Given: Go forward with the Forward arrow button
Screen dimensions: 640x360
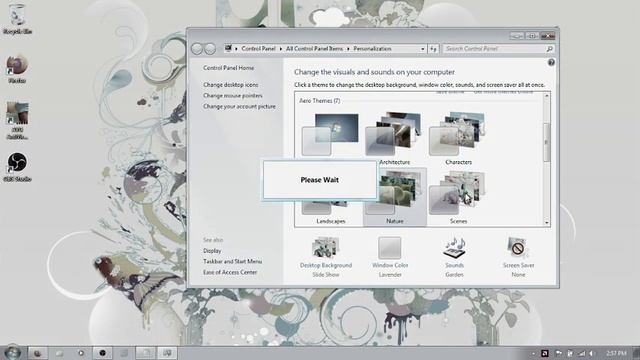Looking at the screenshot, I should point(210,49).
